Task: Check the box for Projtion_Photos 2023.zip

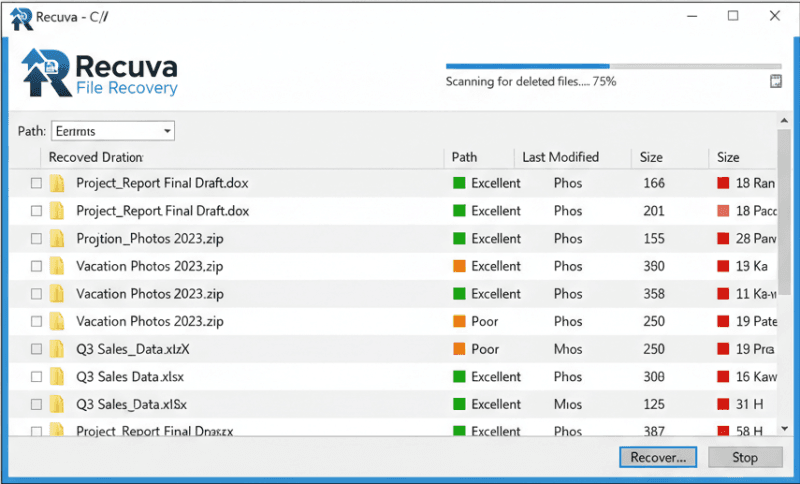Action: [36, 239]
